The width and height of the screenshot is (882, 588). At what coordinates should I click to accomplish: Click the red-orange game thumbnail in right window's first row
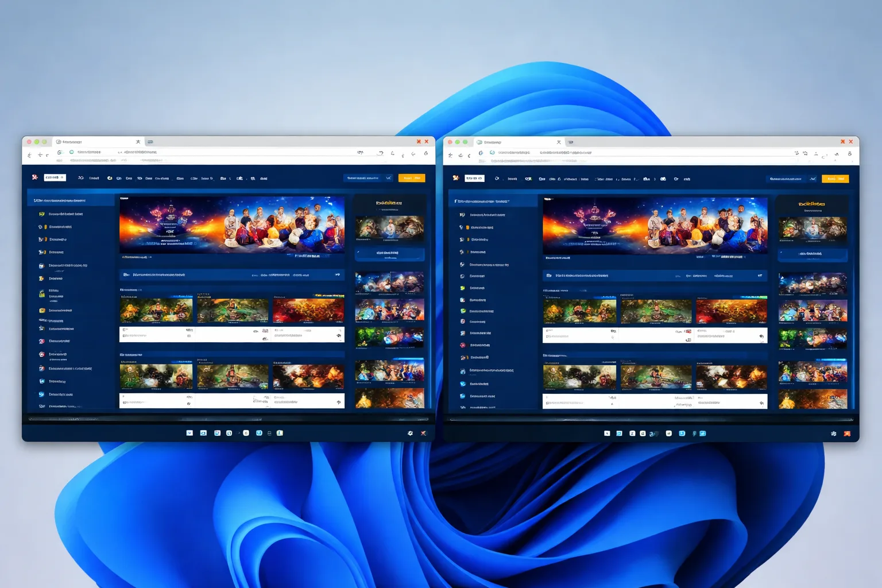(x=731, y=311)
